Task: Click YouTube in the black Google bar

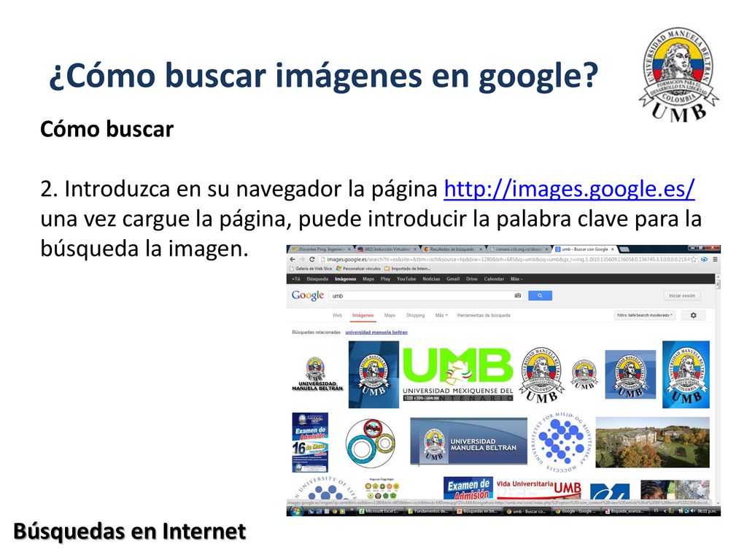Action: point(406,279)
